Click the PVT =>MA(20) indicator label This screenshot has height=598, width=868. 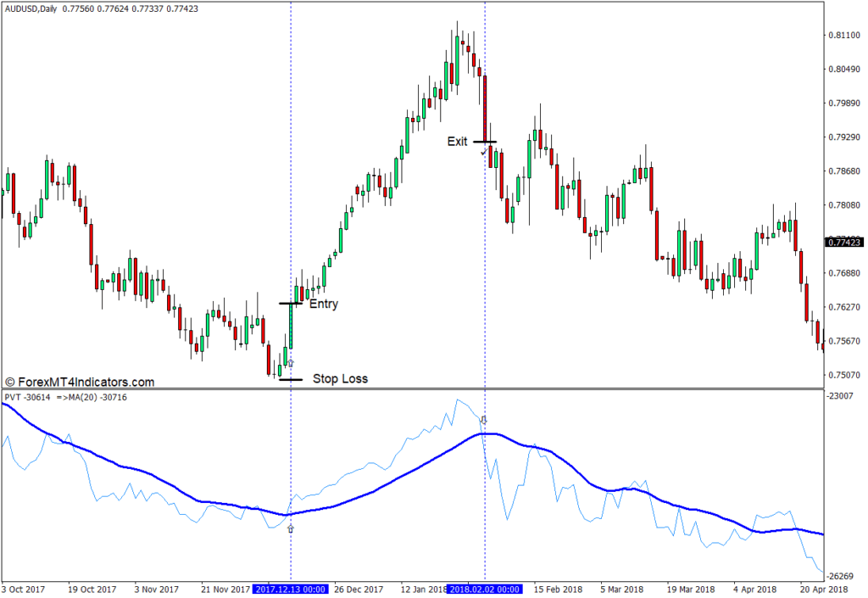coord(64,397)
